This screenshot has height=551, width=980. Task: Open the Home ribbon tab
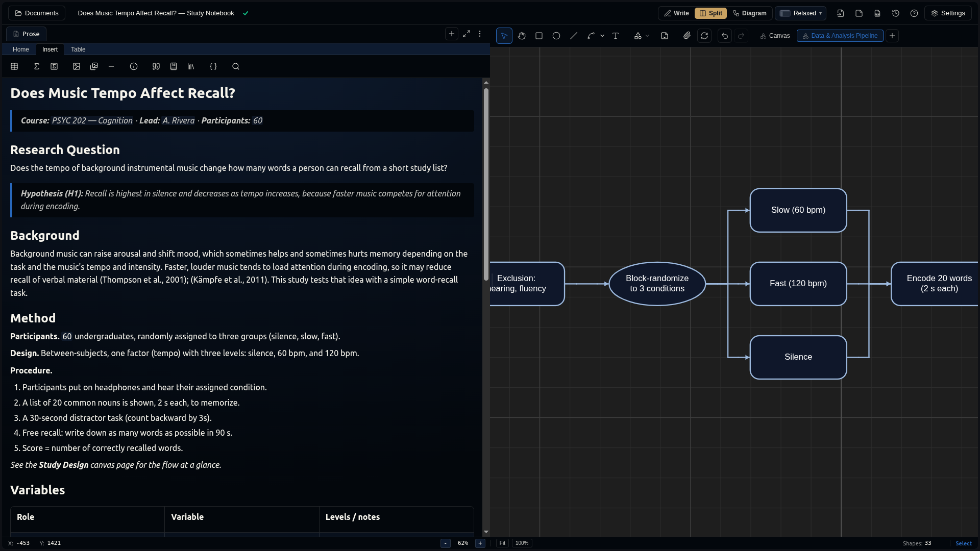21,49
